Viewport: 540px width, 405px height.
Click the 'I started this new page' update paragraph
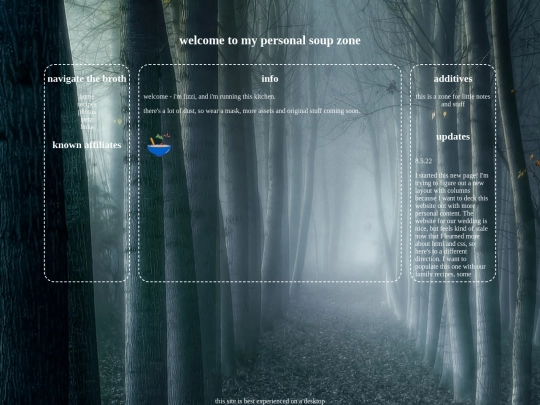point(451,225)
